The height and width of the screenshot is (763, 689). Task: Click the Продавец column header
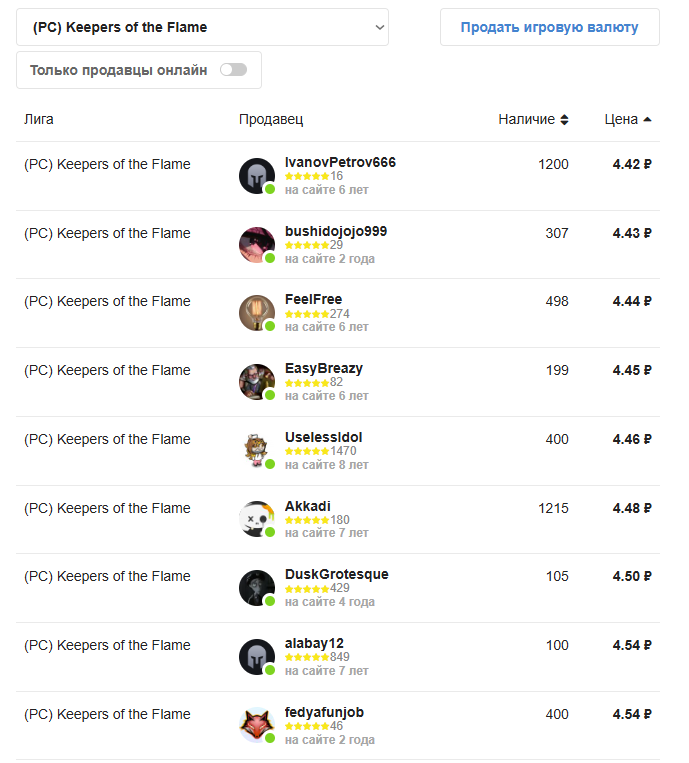point(271,119)
